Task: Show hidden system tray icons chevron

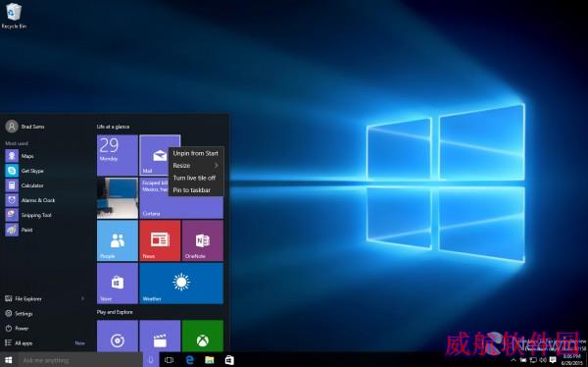Action: click(514, 360)
